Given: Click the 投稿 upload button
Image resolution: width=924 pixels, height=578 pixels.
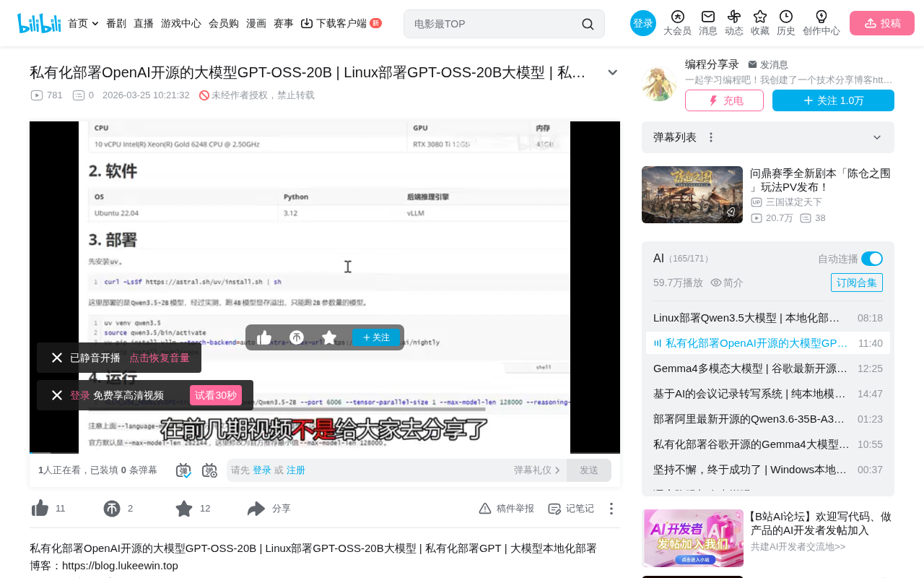Looking at the screenshot, I should coord(882,23).
